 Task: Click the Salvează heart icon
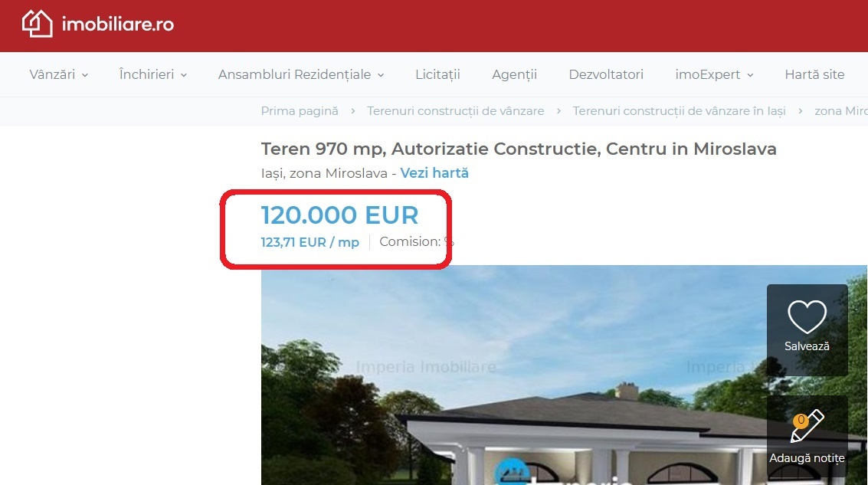(807, 316)
